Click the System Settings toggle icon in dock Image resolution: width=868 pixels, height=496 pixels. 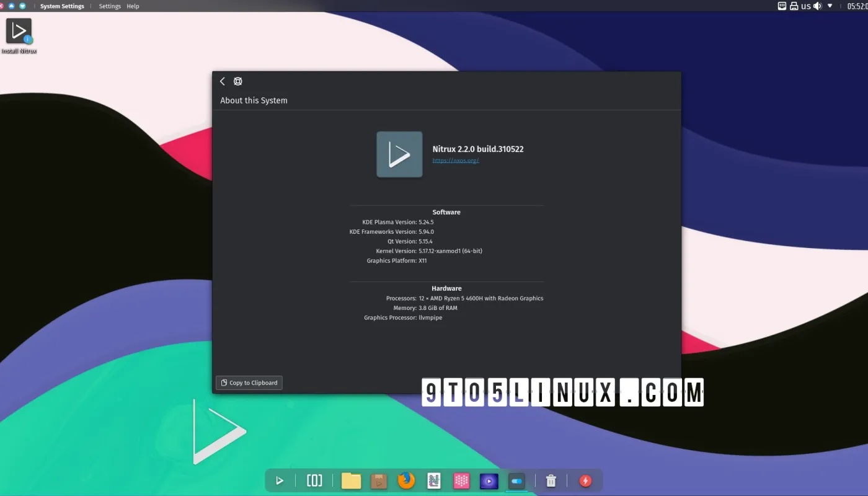516,480
